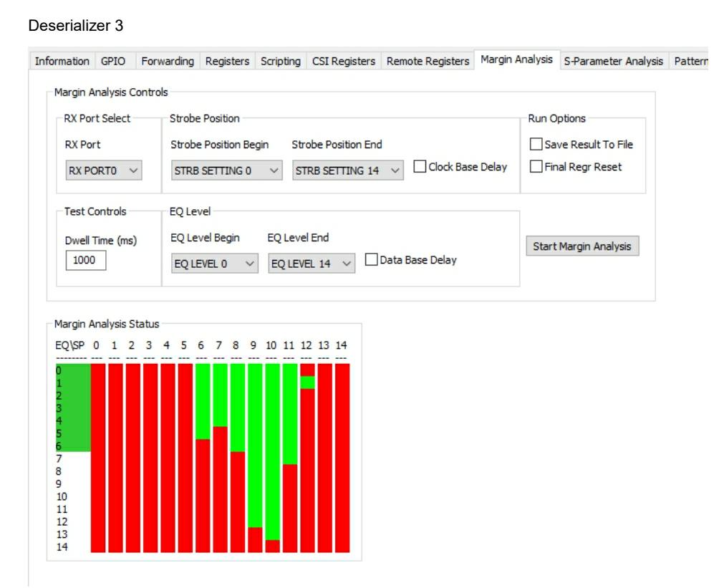Image resolution: width=719 pixels, height=588 pixels.
Task: Click strobe position 10 green result bar
Action: click(x=273, y=452)
